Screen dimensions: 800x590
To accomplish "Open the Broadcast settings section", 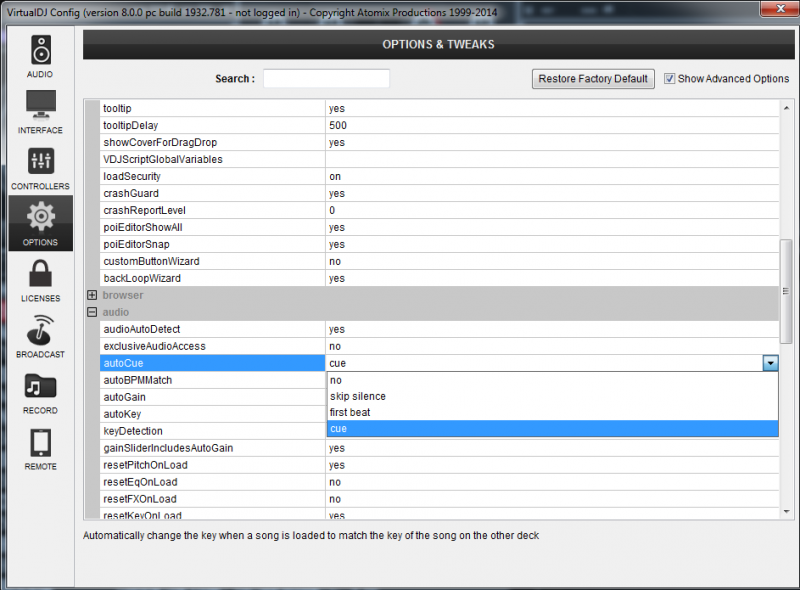I will 41,335.
